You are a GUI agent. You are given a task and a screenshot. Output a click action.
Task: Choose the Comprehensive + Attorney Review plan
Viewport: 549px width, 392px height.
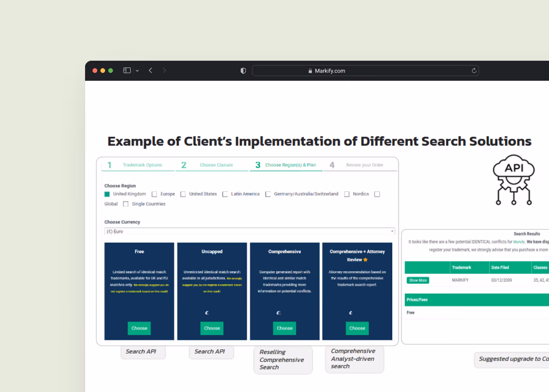click(x=357, y=328)
